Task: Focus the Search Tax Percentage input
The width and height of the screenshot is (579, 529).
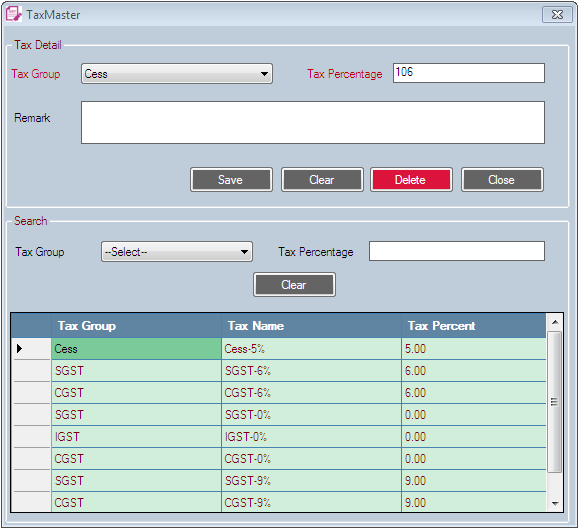Action: [457, 251]
